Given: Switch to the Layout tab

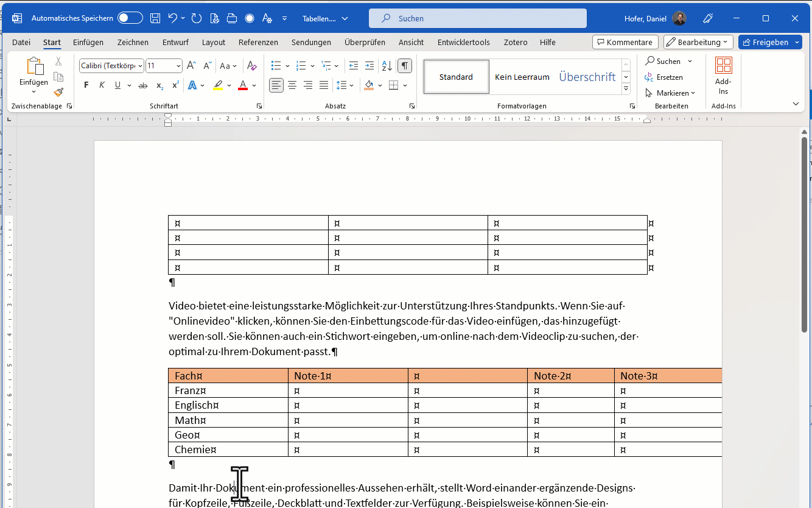Looking at the screenshot, I should pyautogui.click(x=214, y=42).
